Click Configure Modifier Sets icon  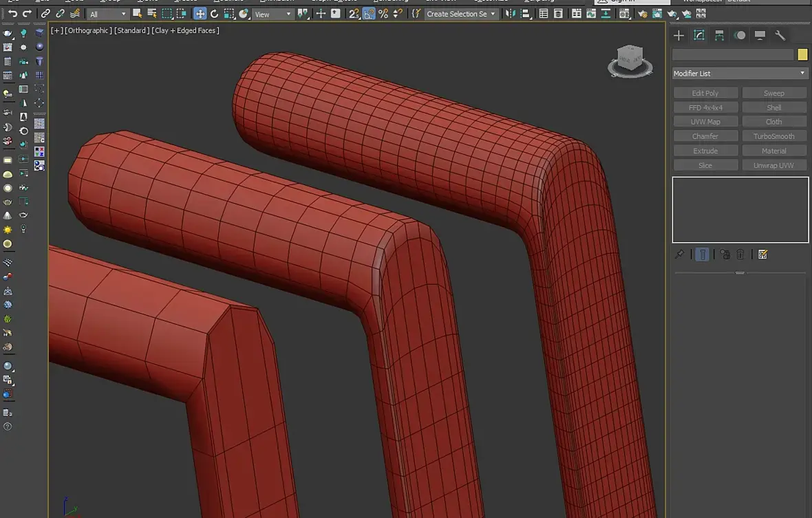click(x=763, y=254)
